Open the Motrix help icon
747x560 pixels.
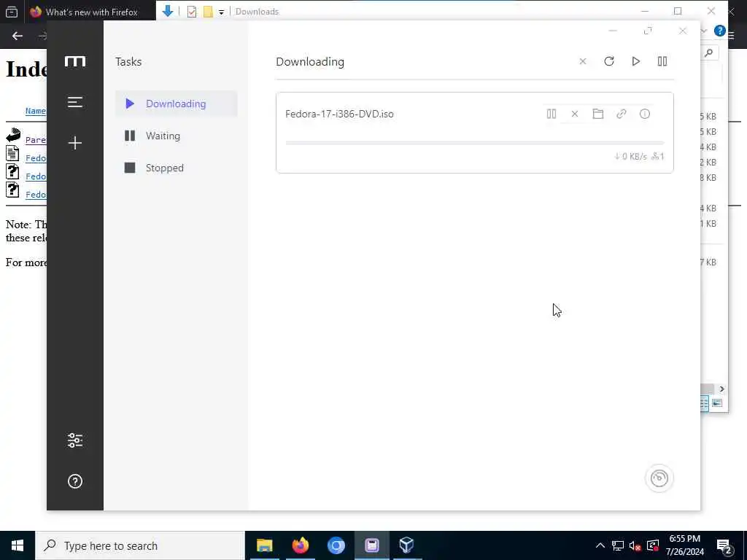click(75, 481)
